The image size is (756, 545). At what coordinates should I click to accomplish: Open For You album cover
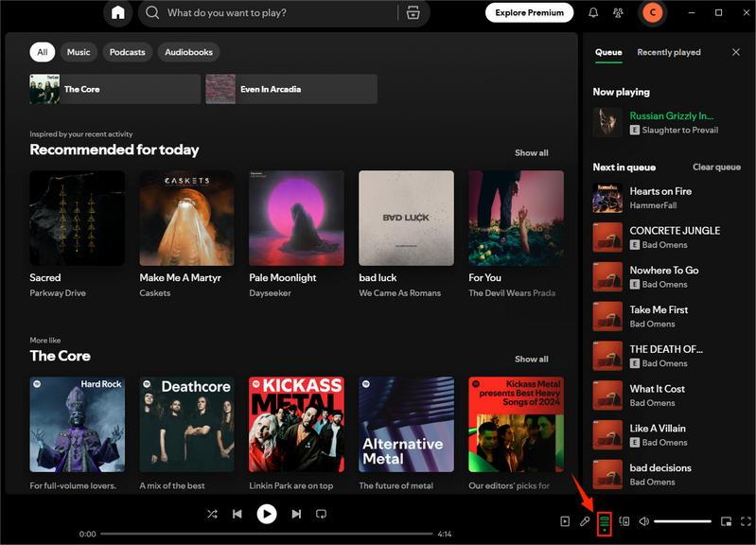point(516,218)
